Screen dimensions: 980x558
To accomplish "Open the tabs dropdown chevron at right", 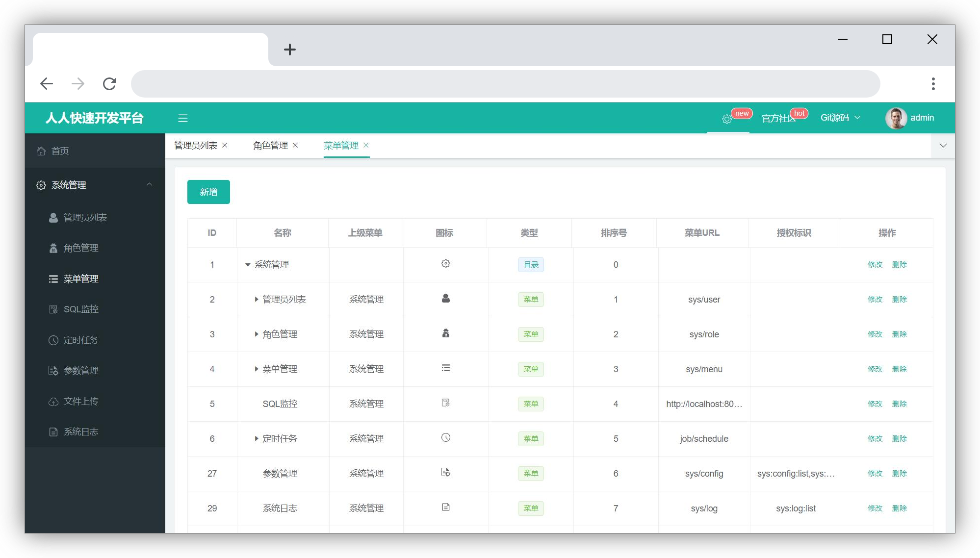I will [x=943, y=146].
